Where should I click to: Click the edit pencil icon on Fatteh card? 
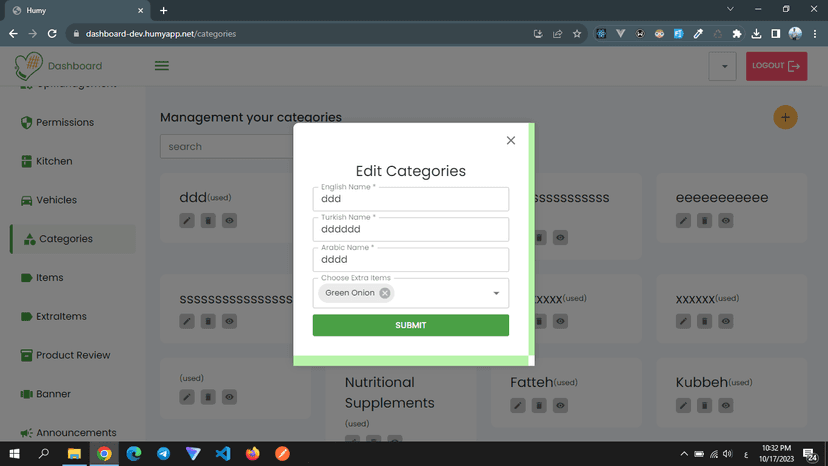(x=518, y=405)
